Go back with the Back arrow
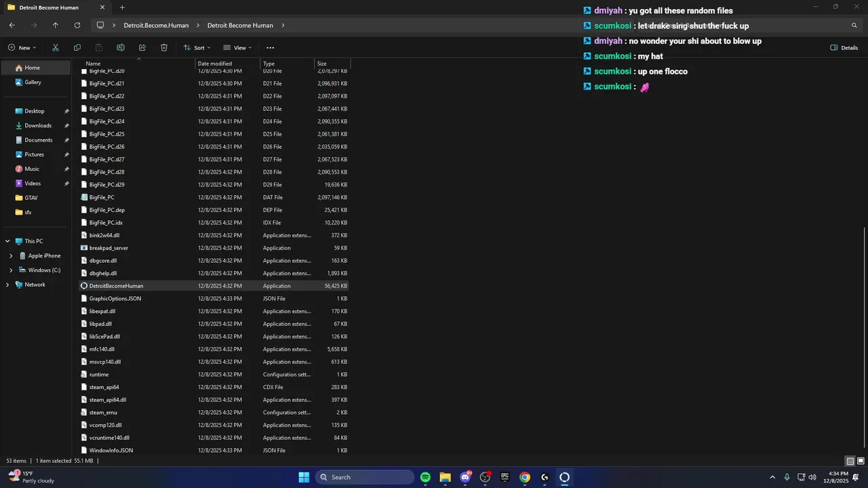Screen dimensions: 868x488 [12, 25]
